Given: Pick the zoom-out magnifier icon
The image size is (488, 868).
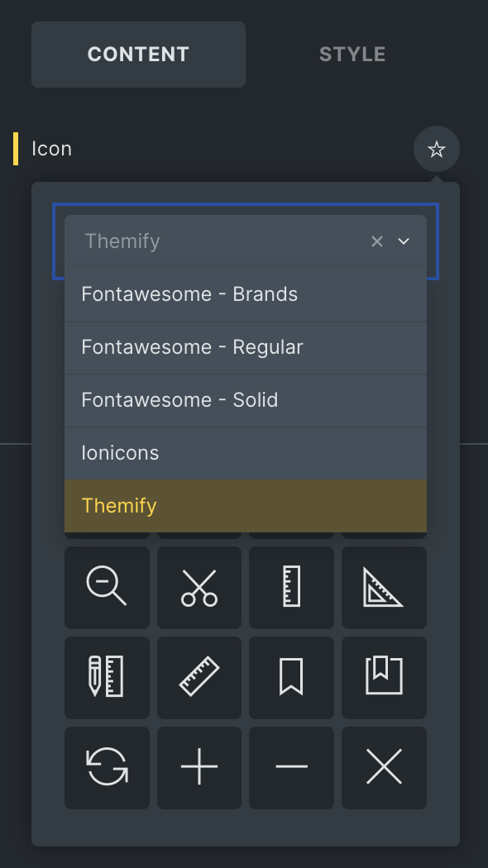Looking at the screenshot, I should (x=107, y=587).
